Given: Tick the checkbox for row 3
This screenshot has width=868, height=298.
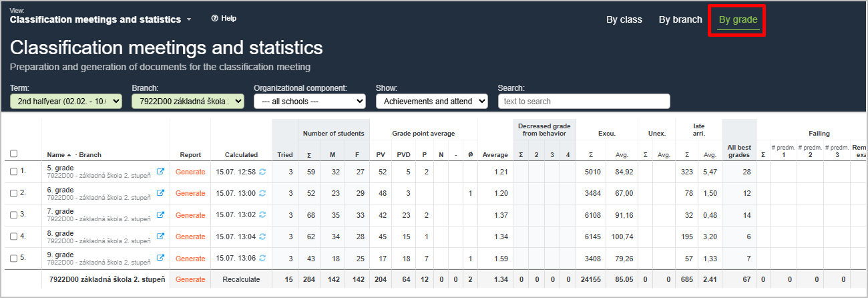Looking at the screenshot, I should [14, 215].
